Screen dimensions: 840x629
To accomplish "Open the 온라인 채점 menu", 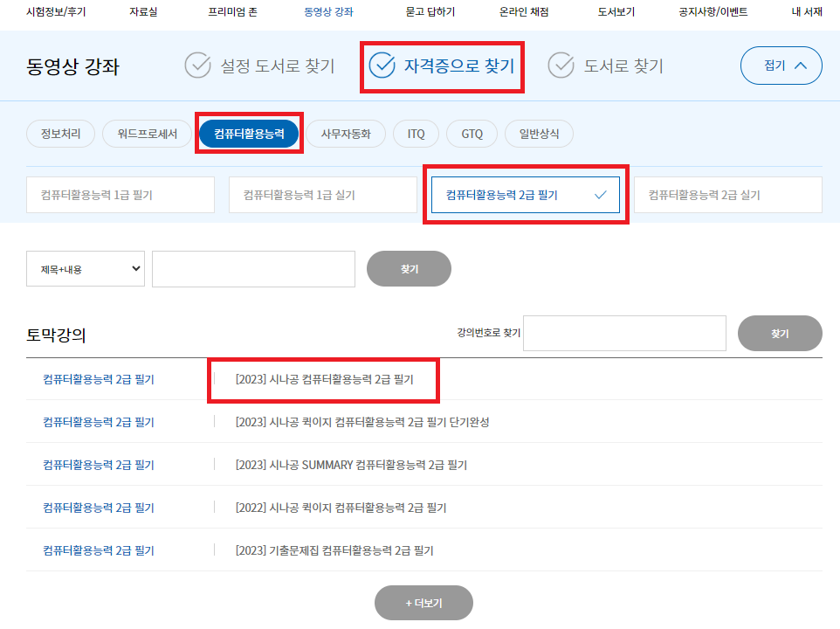I will [524, 11].
